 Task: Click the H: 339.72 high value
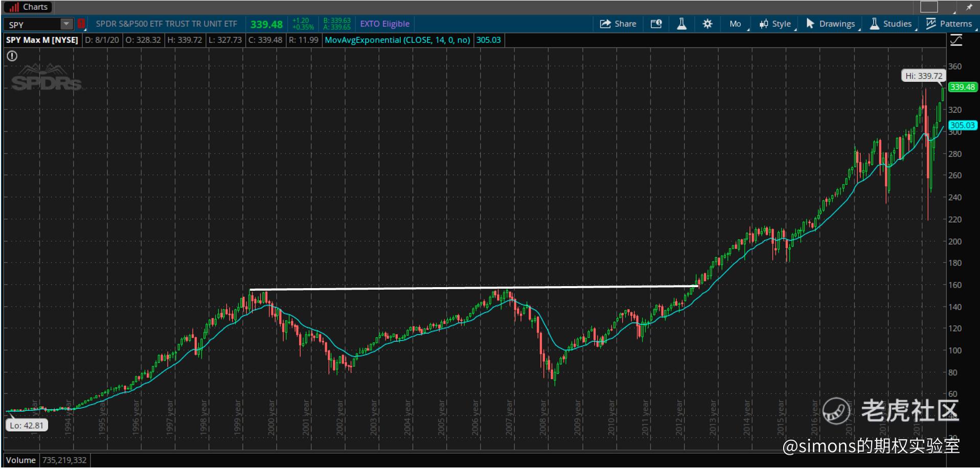click(x=185, y=40)
